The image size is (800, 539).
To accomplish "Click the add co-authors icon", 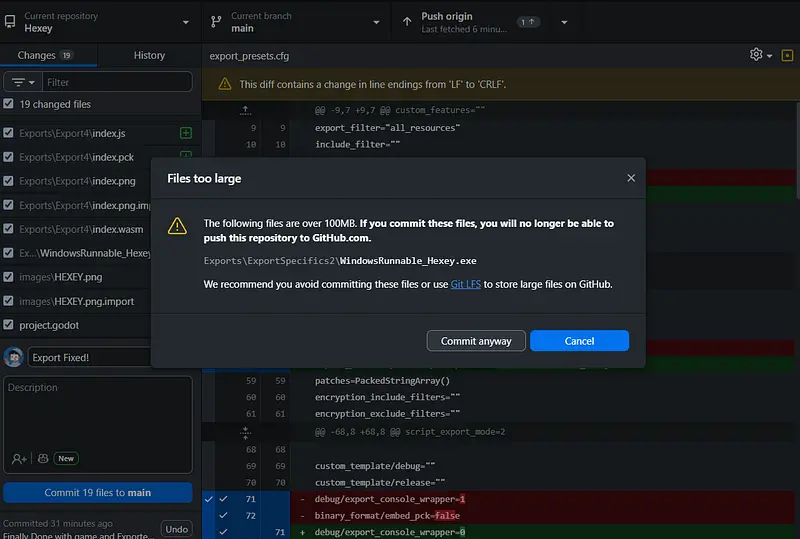I will point(19,458).
